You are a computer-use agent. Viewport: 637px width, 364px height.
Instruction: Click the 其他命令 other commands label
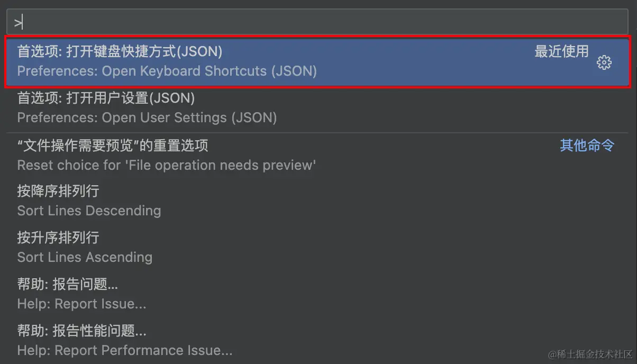pos(587,145)
